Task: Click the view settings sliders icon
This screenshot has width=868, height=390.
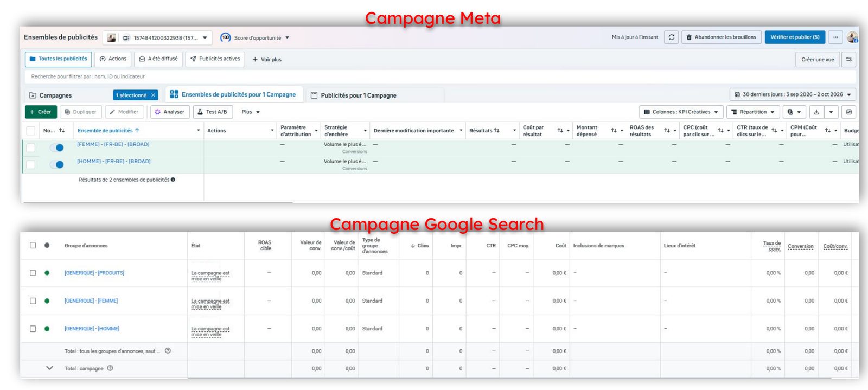Action: click(x=848, y=59)
